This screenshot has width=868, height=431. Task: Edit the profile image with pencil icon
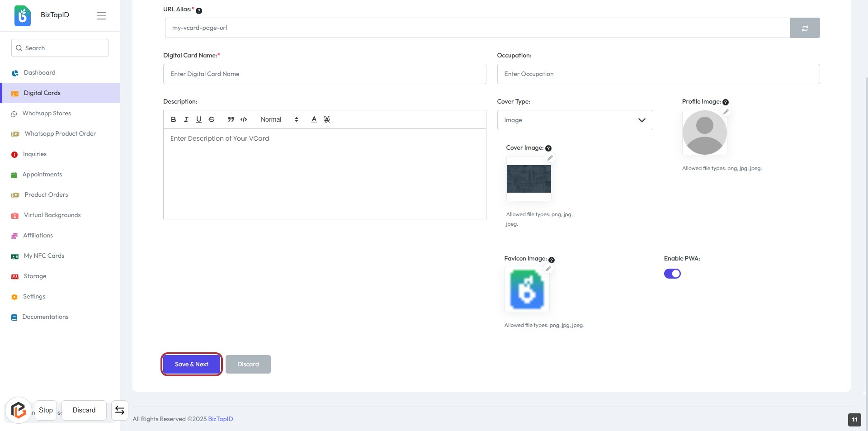pos(726,112)
